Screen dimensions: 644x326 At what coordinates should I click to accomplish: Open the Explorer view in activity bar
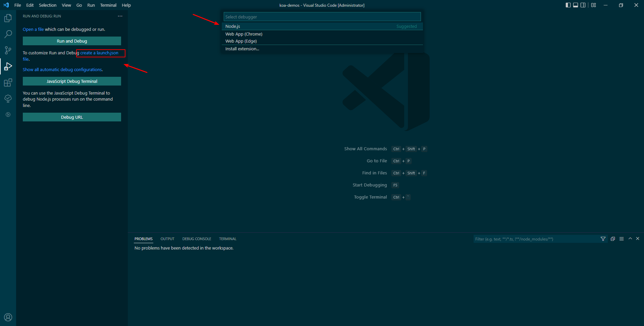[8, 18]
